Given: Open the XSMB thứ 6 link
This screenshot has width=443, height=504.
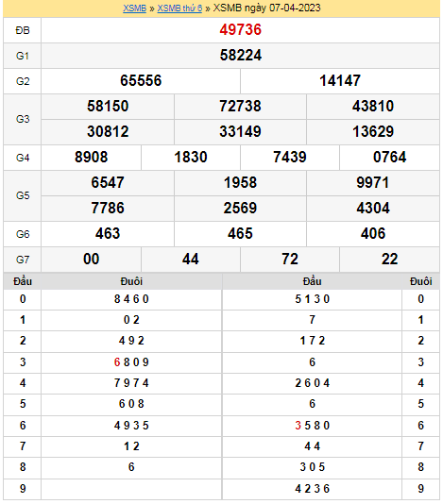Looking at the screenshot, I should coord(179,8).
